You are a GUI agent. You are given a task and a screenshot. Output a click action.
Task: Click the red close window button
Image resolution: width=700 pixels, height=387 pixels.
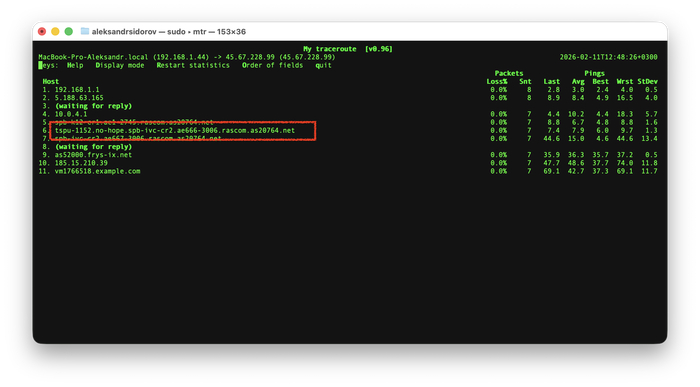pyautogui.click(x=42, y=31)
